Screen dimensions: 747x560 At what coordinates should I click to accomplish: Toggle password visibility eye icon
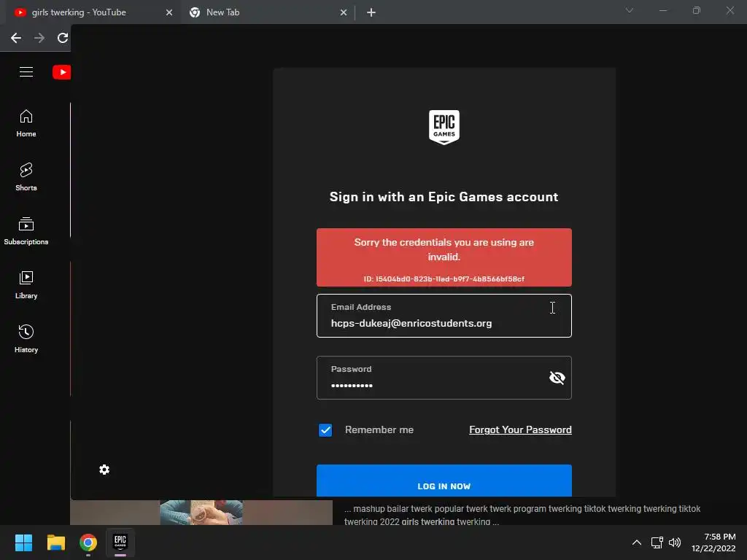tap(557, 378)
